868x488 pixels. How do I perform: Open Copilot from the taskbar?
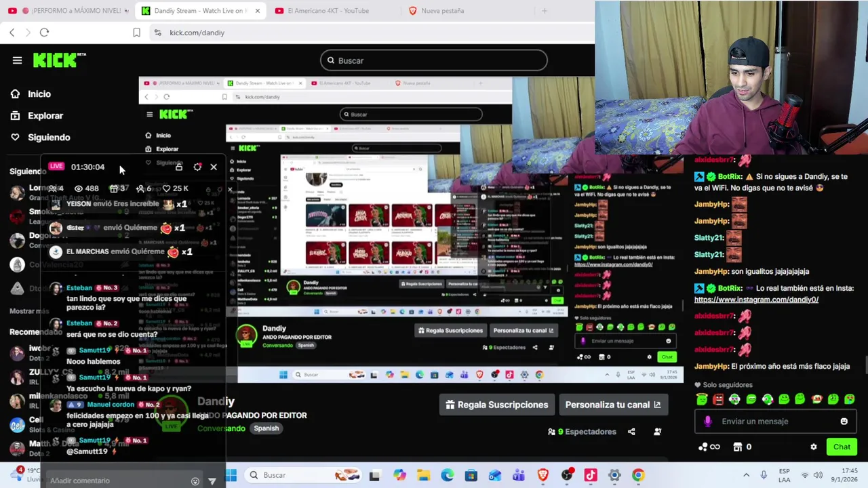pos(399,475)
